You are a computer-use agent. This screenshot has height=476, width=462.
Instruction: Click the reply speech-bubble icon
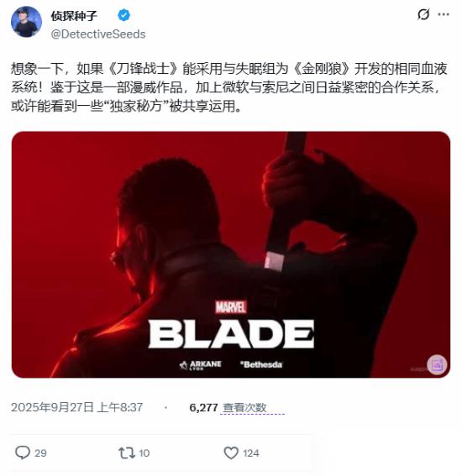(23, 452)
